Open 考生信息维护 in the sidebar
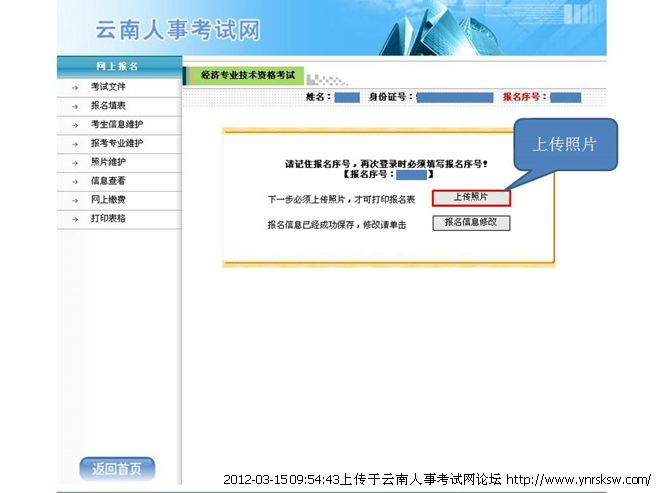658x493 pixels. tap(116, 124)
